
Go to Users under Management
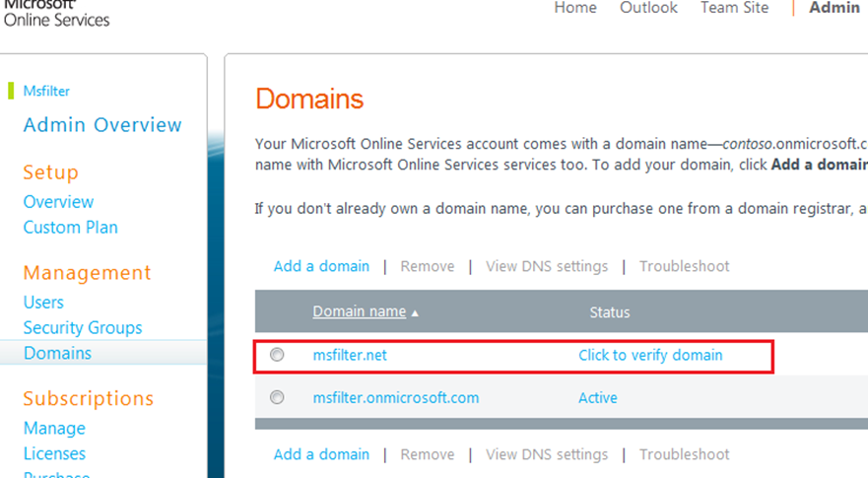[43, 303]
